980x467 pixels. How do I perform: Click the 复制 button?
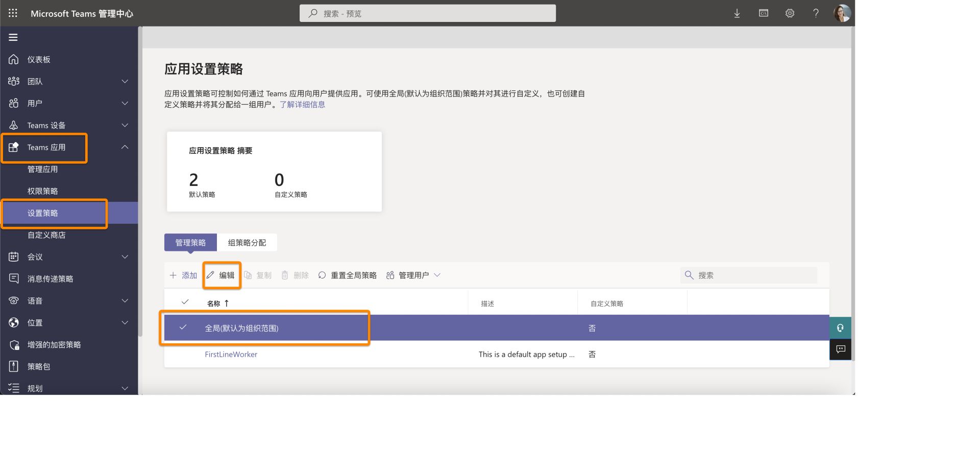(x=258, y=275)
